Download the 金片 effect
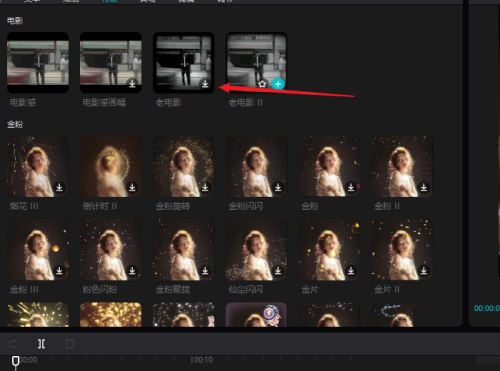The width and height of the screenshot is (500, 371). pyautogui.click(x=351, y=271)
